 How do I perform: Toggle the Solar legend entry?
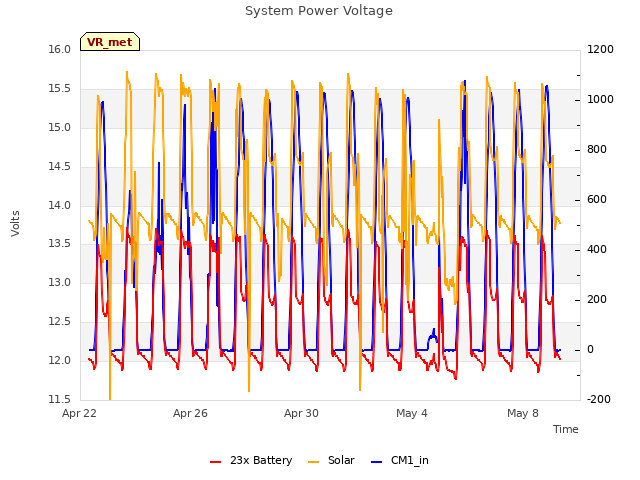331,460
